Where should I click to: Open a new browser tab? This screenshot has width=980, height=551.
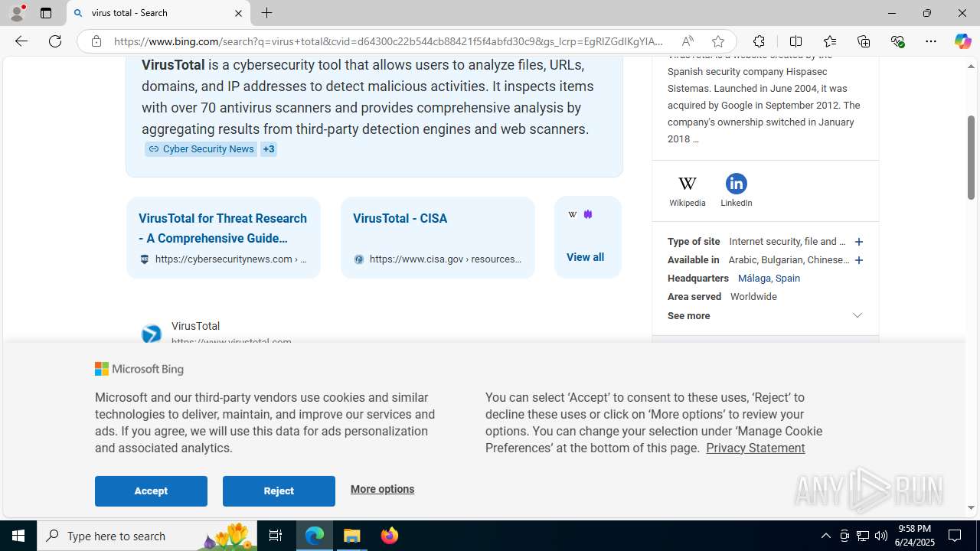266,13
